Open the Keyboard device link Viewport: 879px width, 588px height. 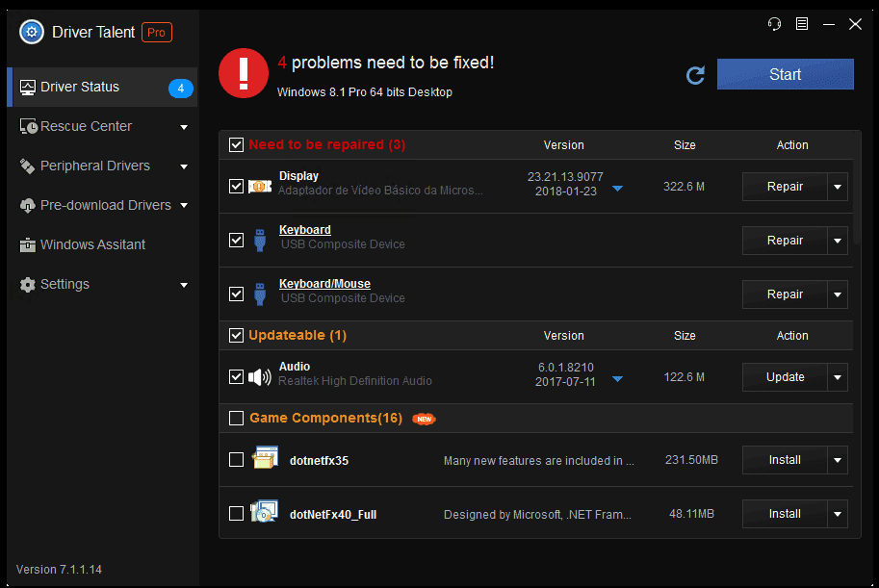coord(305,230)
